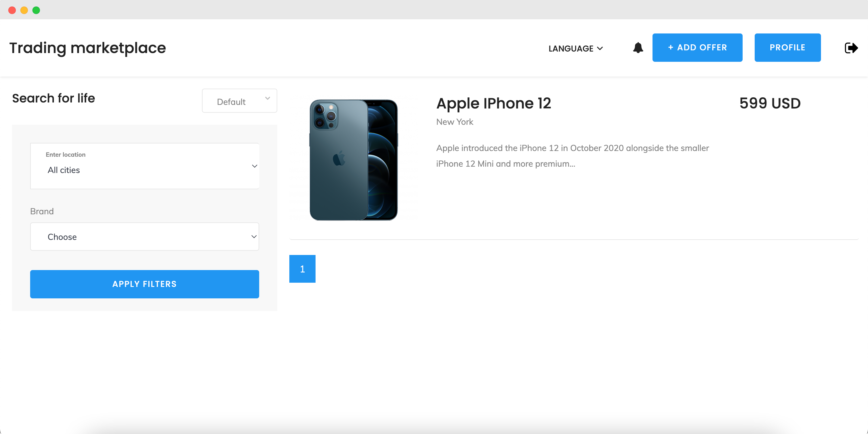The height and width of the screenshot is (434, 868).
Task: Open the LANGUAGE menu
Action: [x=576, y=49]
